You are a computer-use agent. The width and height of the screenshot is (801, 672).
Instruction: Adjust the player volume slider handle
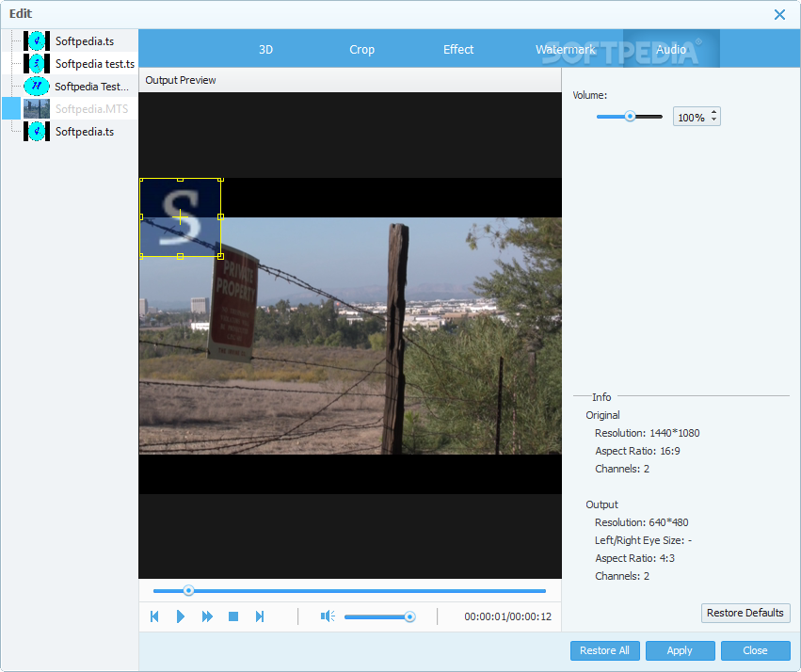coord(409,616)
